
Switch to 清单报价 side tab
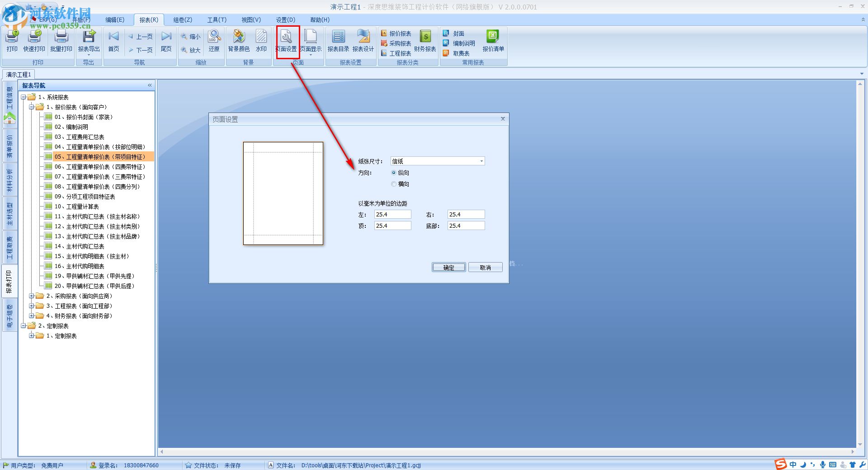(9, 146)
